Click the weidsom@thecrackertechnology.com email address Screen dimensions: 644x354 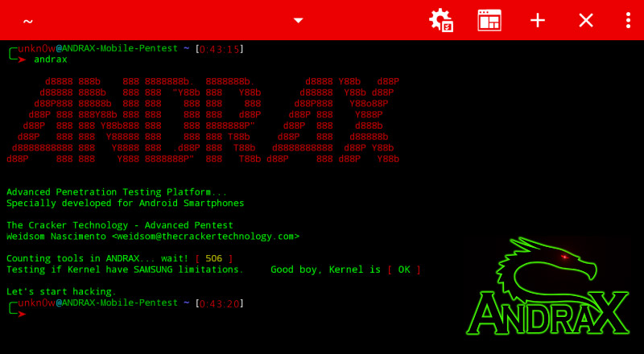[x=206, y=237]
